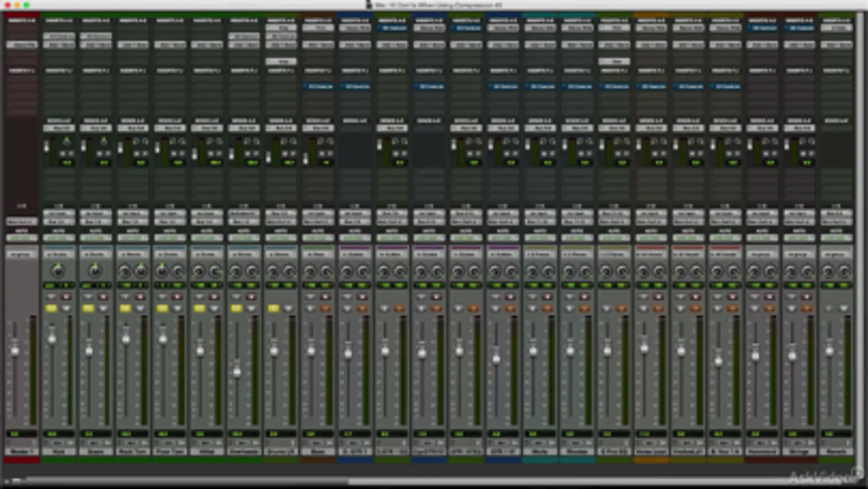
Task: Click the right pan knob on the 7th strip
Action: point(252,271)
